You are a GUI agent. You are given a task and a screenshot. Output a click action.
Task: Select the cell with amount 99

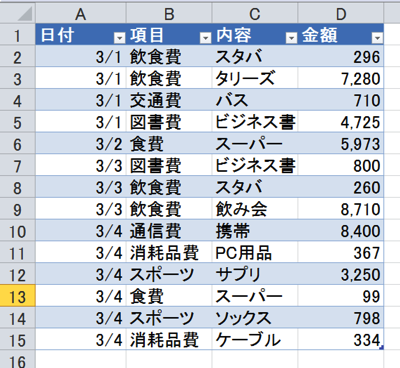(341, 296)
